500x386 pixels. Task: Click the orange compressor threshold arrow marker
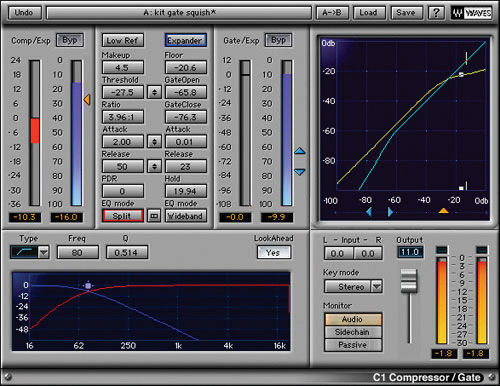point(87,99)
